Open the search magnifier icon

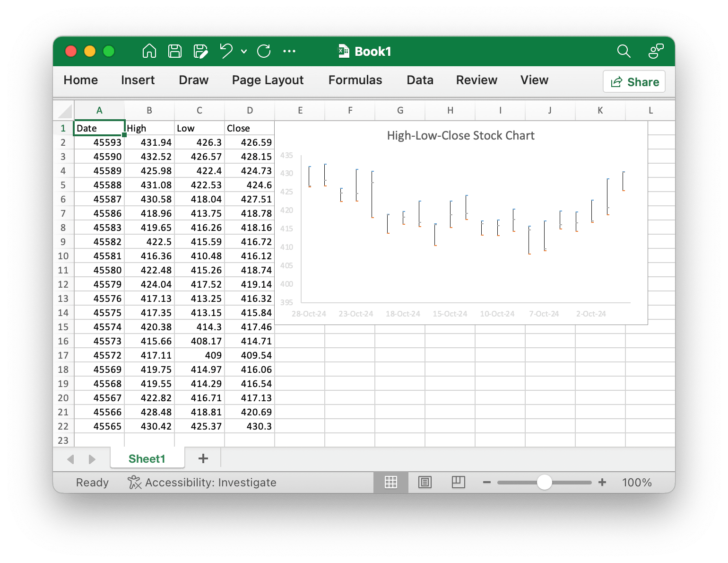click(x=624, y=51)
